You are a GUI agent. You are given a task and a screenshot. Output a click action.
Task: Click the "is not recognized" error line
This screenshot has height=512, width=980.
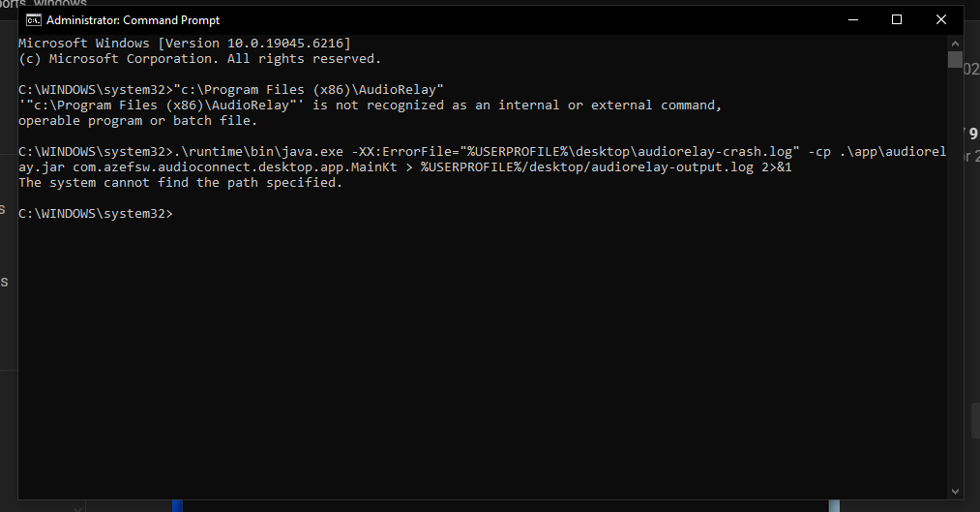point(370,105)
